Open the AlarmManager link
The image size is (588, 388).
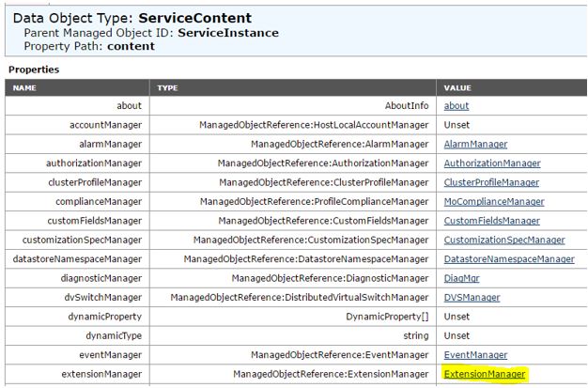coord(475,144)
